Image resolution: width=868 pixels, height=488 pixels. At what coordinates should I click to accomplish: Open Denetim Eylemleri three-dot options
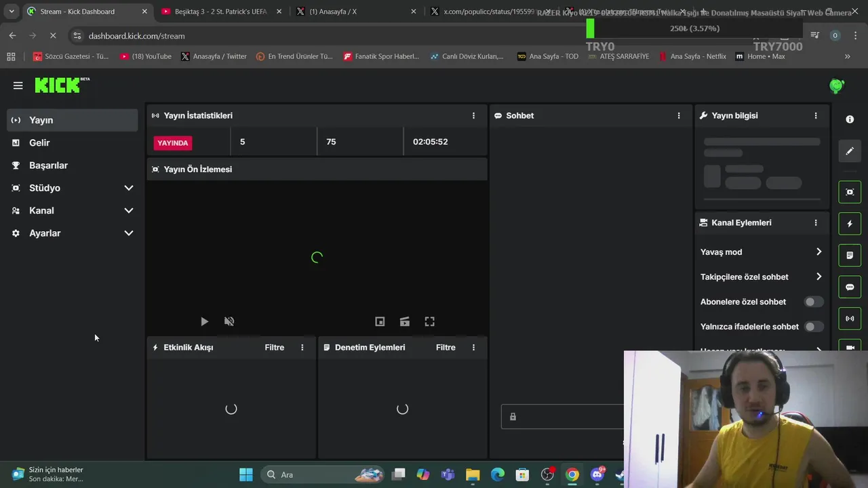point(473,347)
